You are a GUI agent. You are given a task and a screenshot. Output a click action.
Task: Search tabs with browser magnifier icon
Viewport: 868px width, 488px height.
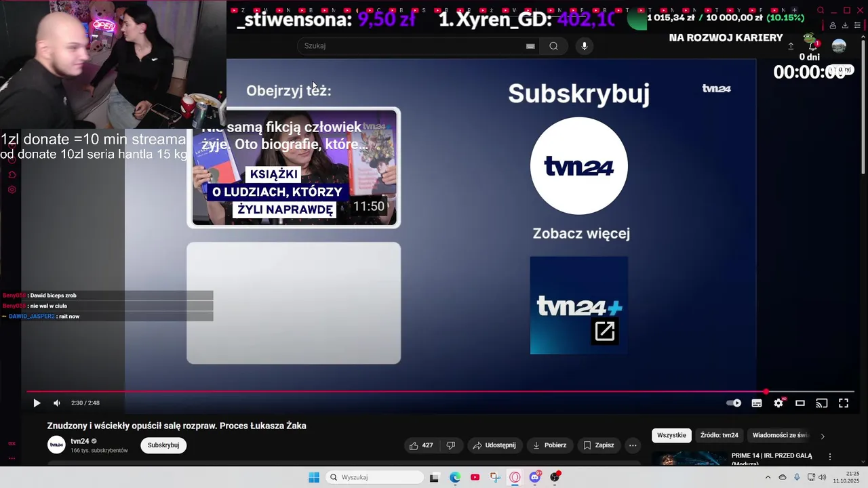tap(821, 10)
